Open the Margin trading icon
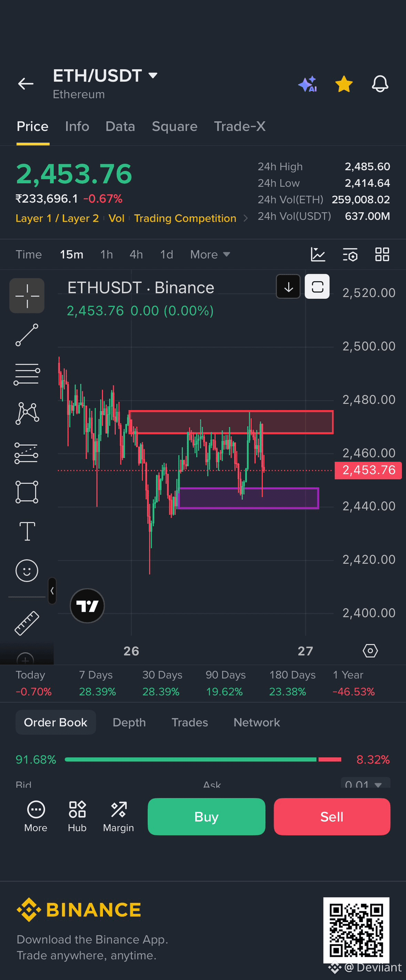 [118, 816]
